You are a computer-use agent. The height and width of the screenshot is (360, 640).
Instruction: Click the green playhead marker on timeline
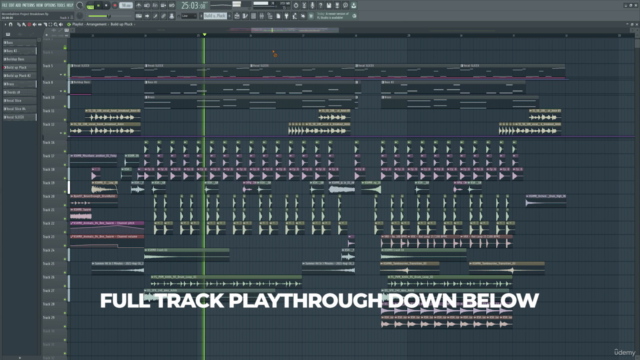[204, 35]
